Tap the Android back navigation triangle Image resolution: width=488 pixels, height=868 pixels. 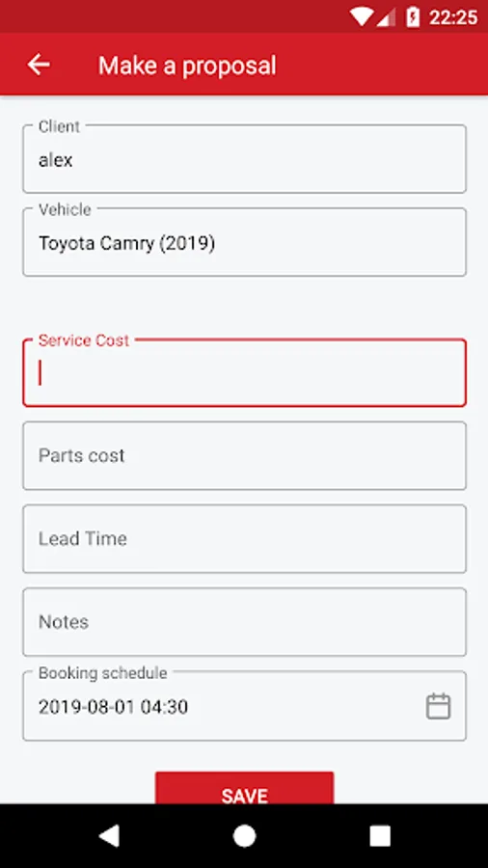click(x=109, y=836)
